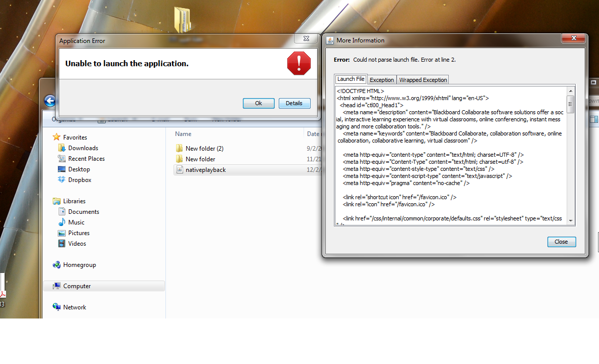Image resolution: width=599 pixels, height=364 pixels.
Task: Click scroll down arrow in launch file pane
Action: point(571,220)
